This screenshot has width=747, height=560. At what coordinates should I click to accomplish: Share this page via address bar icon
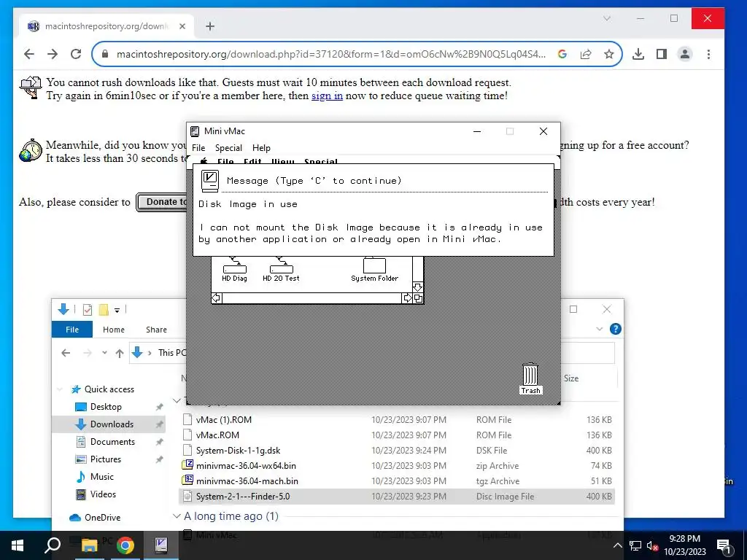(586, 54)
